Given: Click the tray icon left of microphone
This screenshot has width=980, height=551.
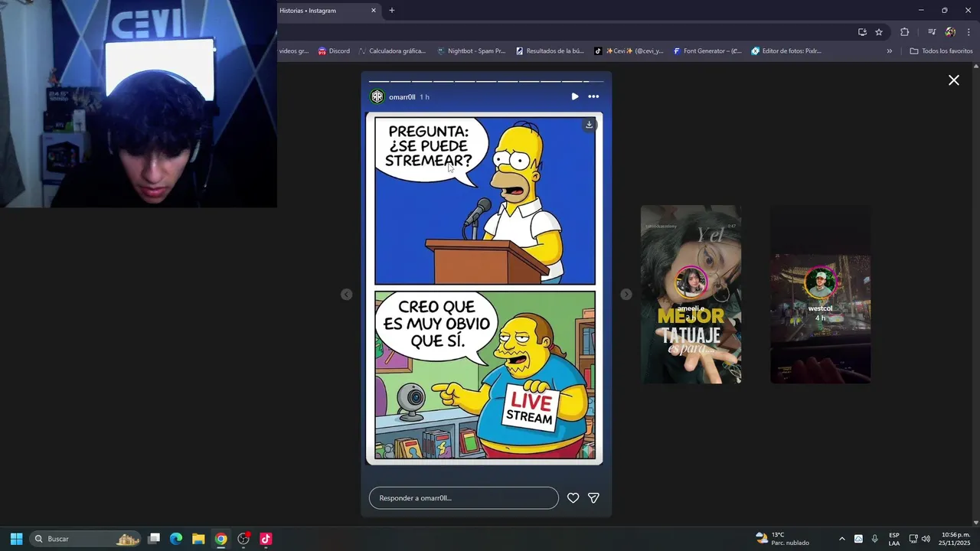Looking at the screenshot, I should [858, 539].
